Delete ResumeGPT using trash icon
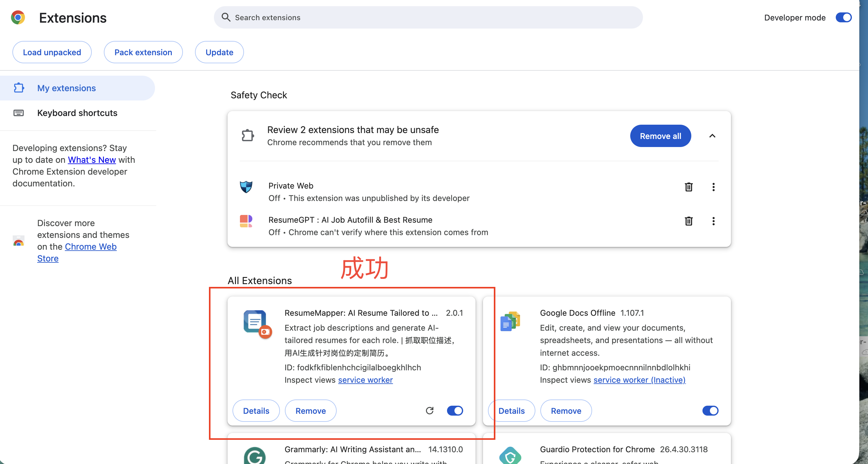868x464 pixels. [689, 221]
